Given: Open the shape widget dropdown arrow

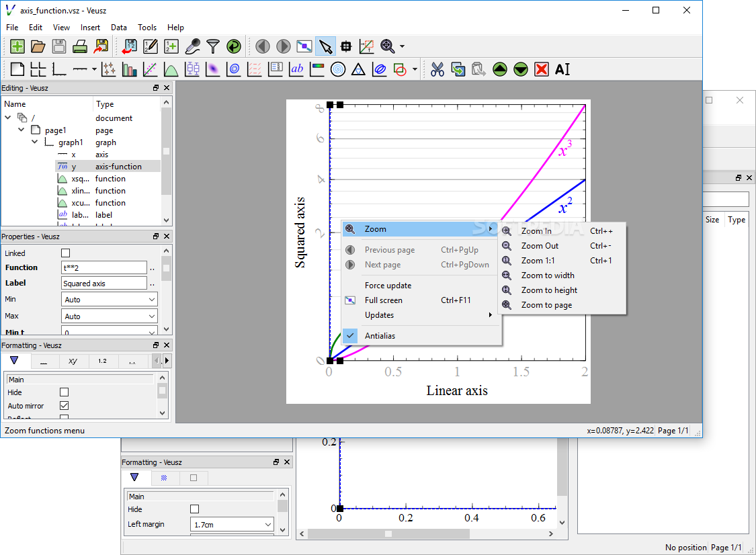Looking at the screenshot, I should pos(415,69).
